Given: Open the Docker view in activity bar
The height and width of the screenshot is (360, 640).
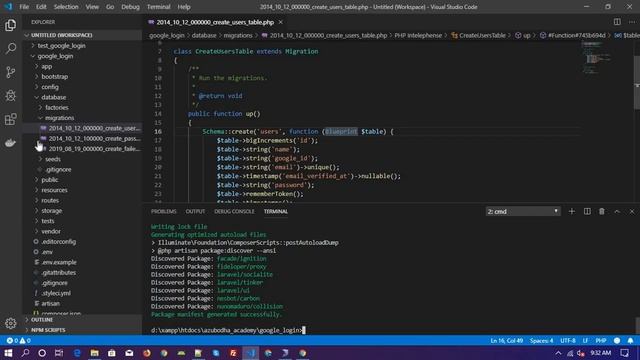Looking at the screenshot, I should click(11, 142).
